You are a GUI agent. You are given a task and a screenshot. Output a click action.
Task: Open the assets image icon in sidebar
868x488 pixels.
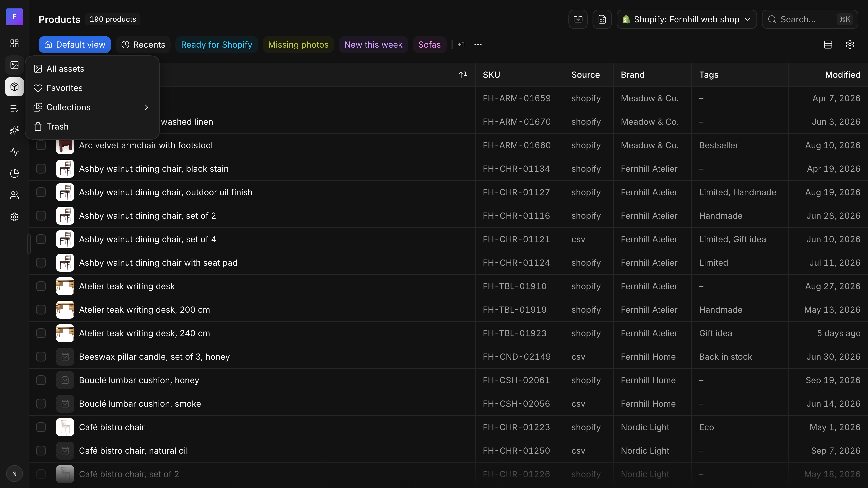[14, 65]
